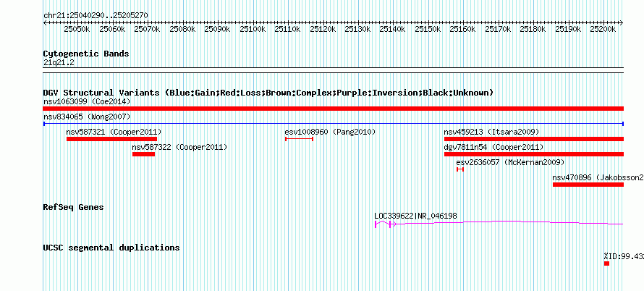This screenshot has height=291, width=644.
Task: Click the 25200k ruler position
Action: 603,29
